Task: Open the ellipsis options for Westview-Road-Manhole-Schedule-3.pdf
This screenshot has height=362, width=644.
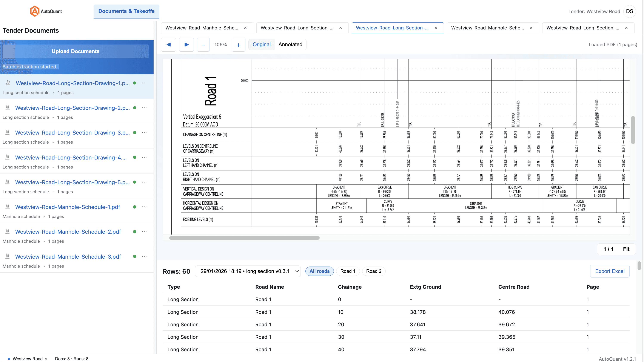Action: point(144,257)
